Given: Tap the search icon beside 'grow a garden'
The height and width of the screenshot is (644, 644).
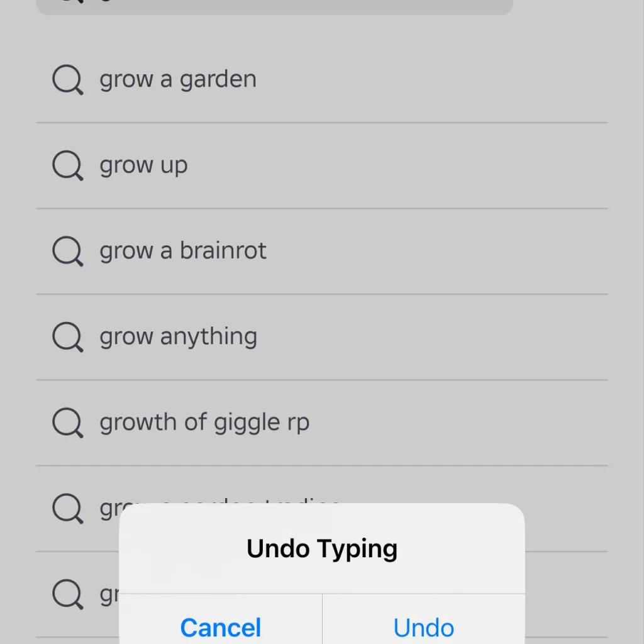Looking at the screenshot, I should point(67,80).
